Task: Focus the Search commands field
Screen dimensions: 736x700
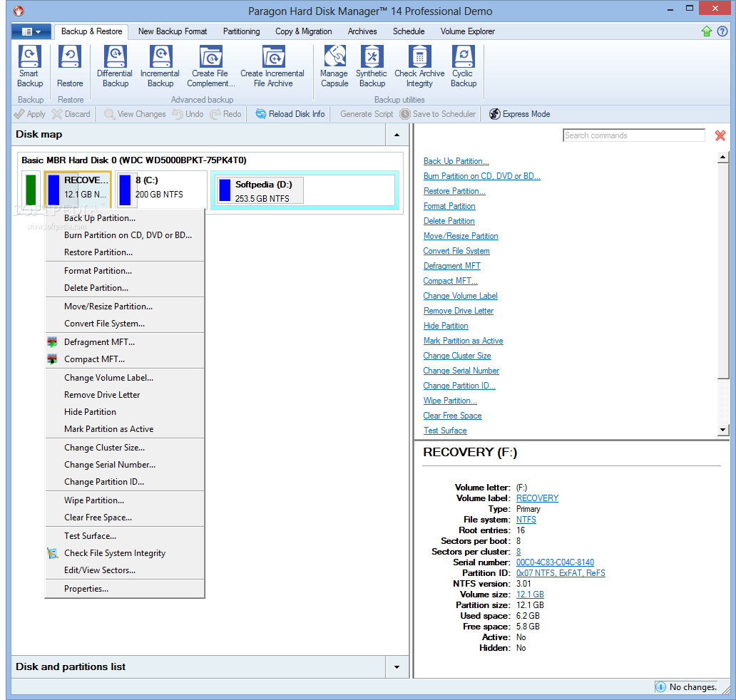Action: (x=634, y=135)
